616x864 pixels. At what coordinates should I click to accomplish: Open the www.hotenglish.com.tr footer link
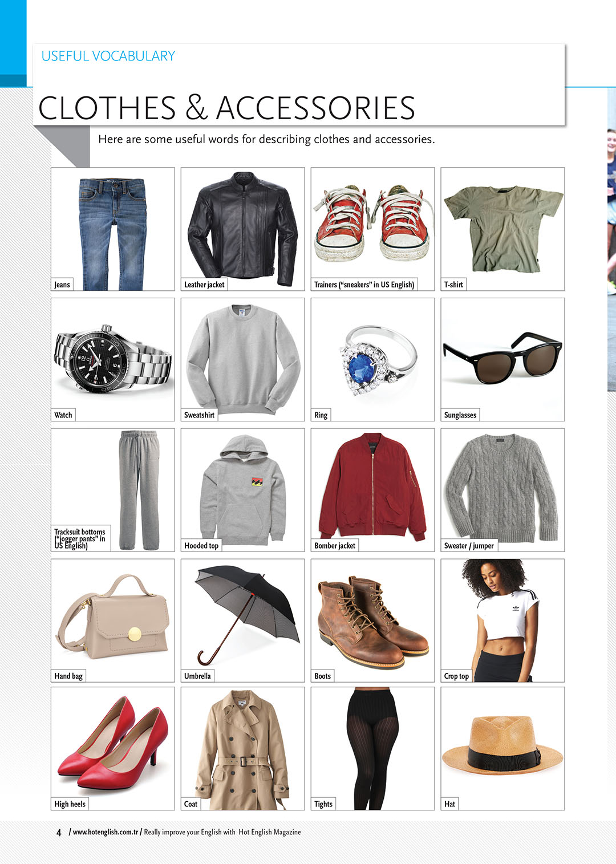pos(106,832)
